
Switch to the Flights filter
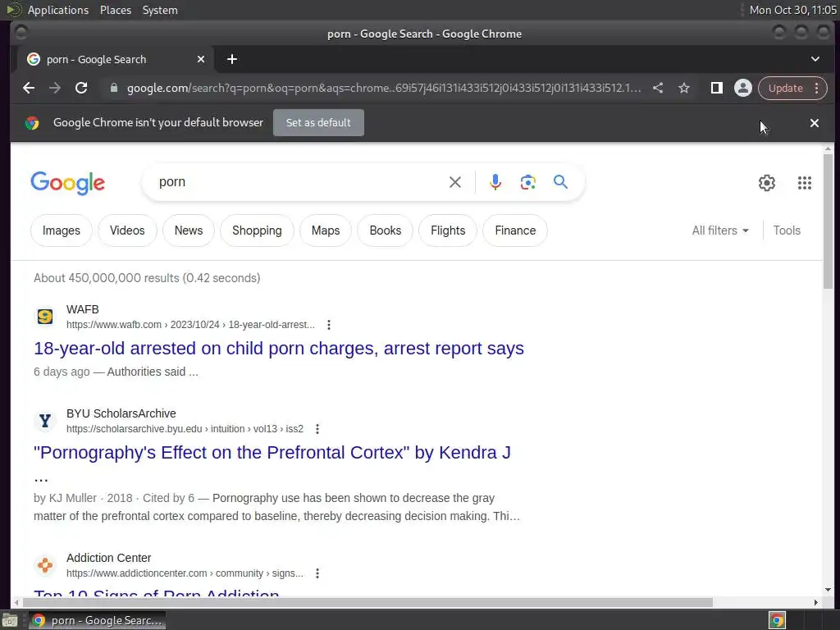(x=448, y=231)
